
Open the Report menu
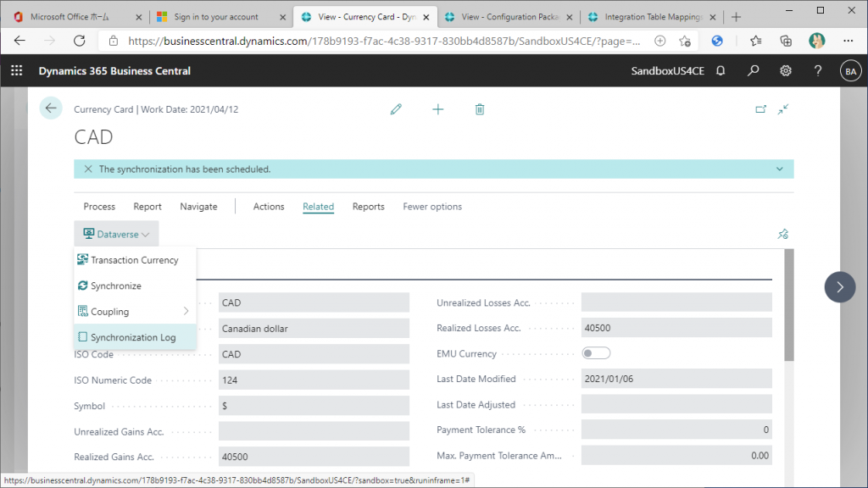coord(147,207)
